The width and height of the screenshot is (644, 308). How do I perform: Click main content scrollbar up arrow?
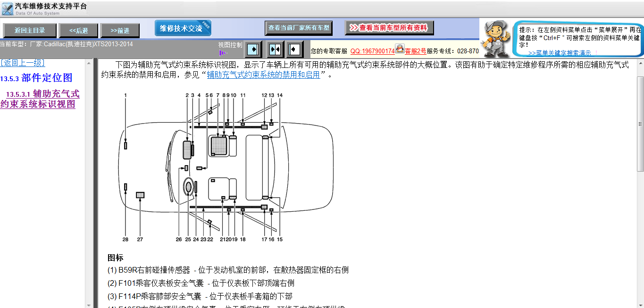point(640,63)
